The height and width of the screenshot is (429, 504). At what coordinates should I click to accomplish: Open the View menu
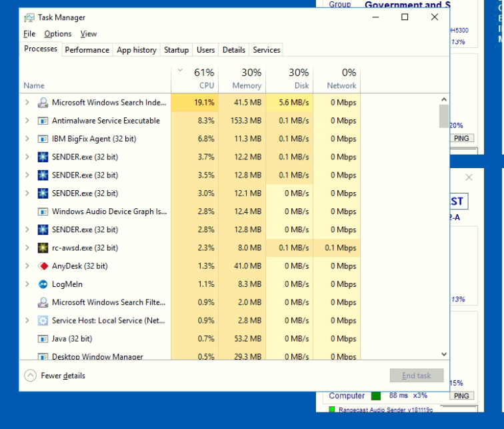click(89, 34)
